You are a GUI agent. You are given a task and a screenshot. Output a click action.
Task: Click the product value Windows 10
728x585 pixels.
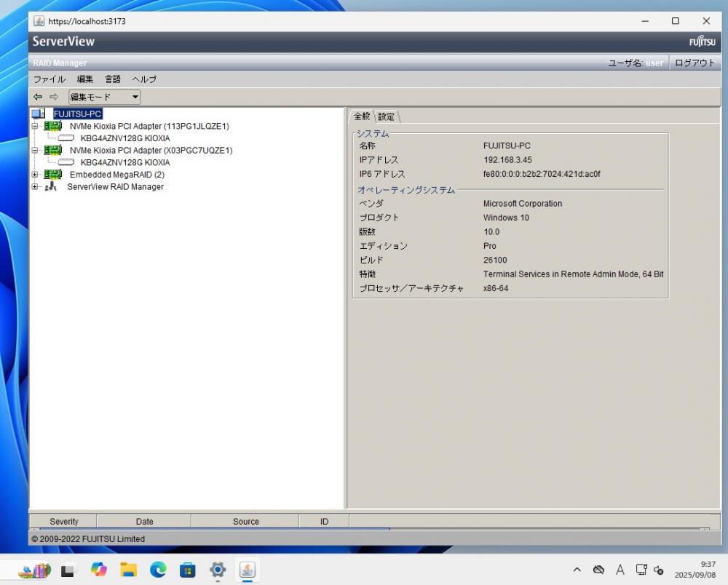tap(506, 218)
